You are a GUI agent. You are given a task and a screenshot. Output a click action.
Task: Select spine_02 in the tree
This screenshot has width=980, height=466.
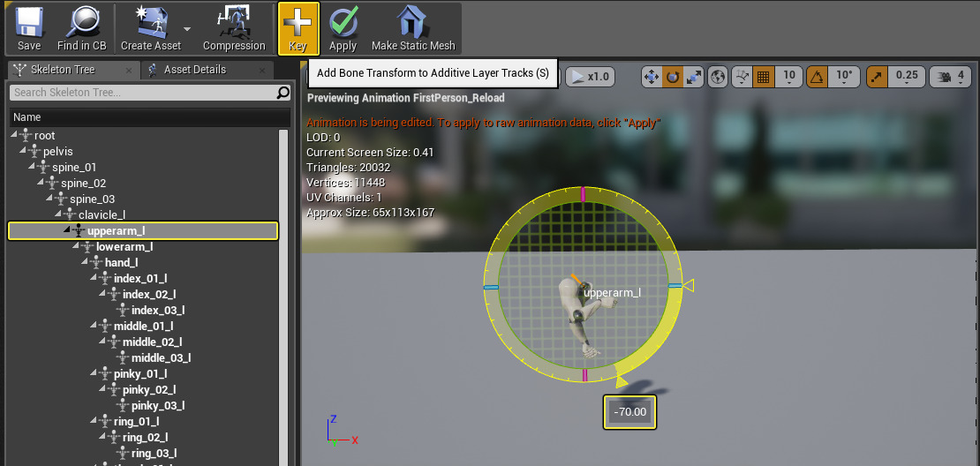coord(84,183)
